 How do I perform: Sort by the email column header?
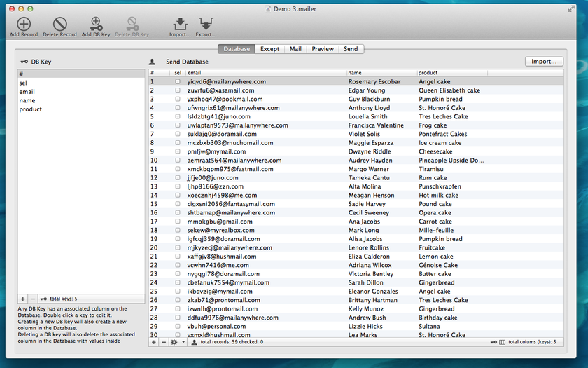[x=266, y=73]
